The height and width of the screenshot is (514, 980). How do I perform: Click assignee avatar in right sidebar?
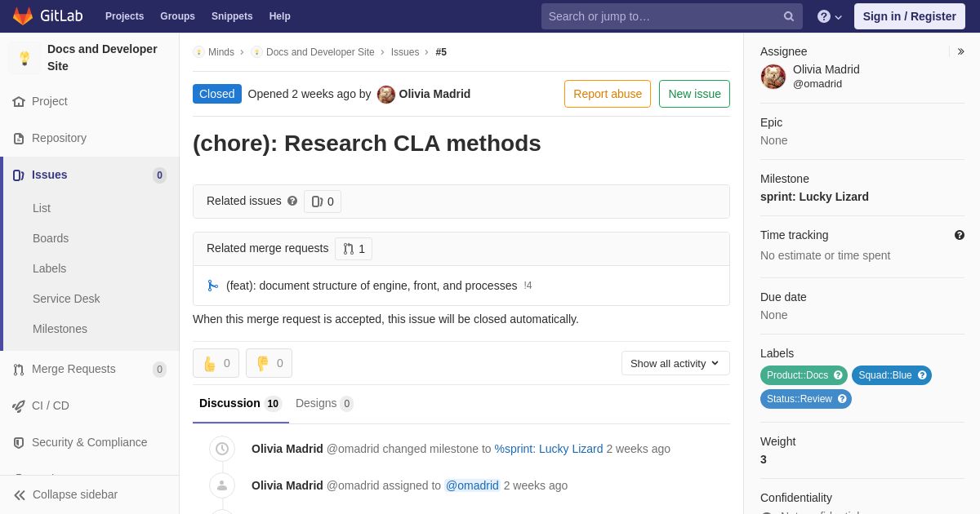[x=773, y=77]
